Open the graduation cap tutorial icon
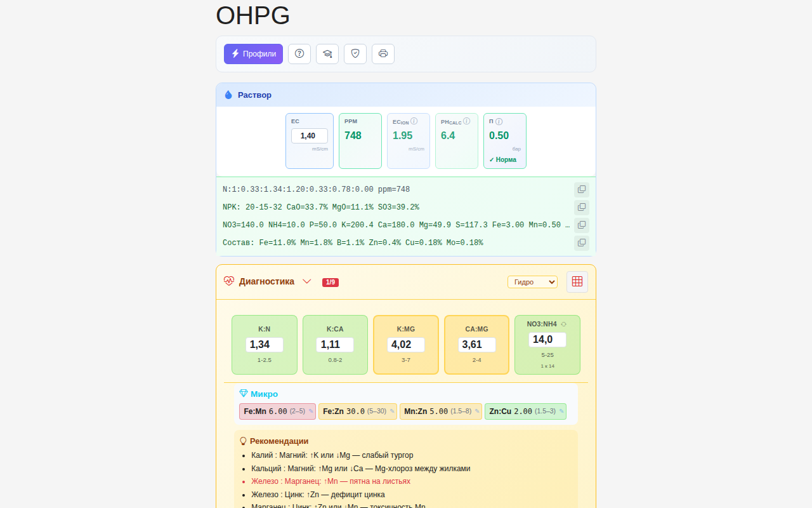This screenshot has width=812, height=508. tap(327, 54)
